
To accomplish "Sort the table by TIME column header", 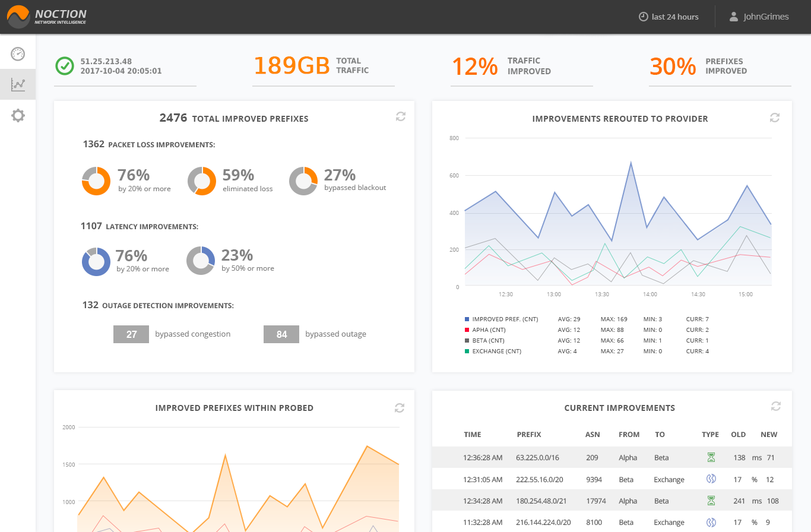I will 473,435.
